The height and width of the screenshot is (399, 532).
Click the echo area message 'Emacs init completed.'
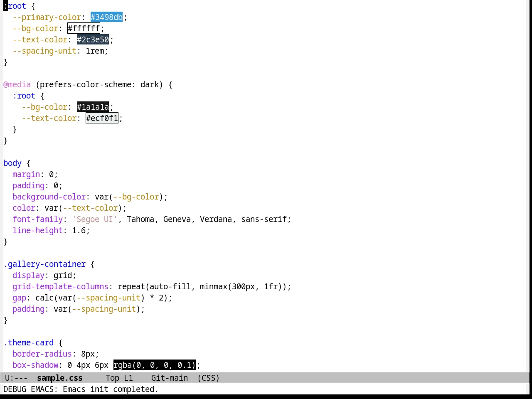point(111,389)
